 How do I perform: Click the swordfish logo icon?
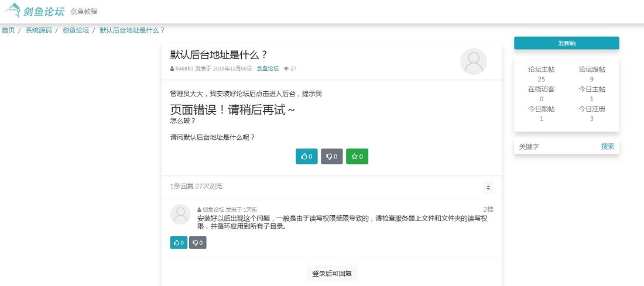(12, 11)
